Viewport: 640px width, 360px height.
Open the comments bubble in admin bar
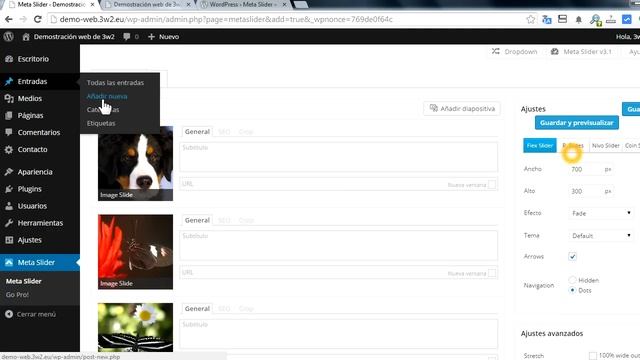click(x=127, y=37)
